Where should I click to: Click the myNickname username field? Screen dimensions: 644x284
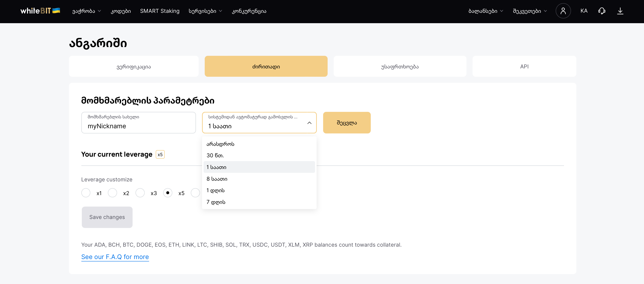pos(138,123)
